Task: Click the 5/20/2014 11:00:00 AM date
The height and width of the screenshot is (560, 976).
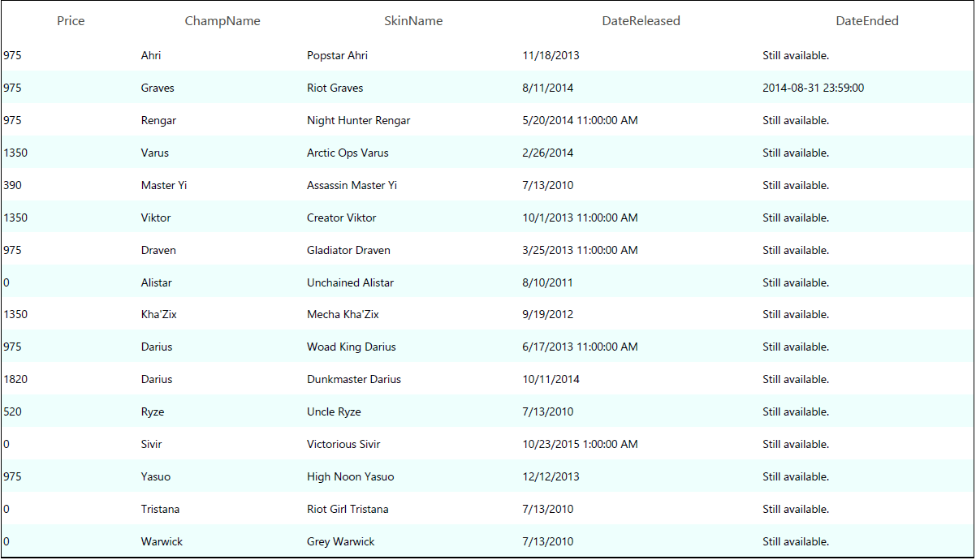Action: click(x=581, y=120)
